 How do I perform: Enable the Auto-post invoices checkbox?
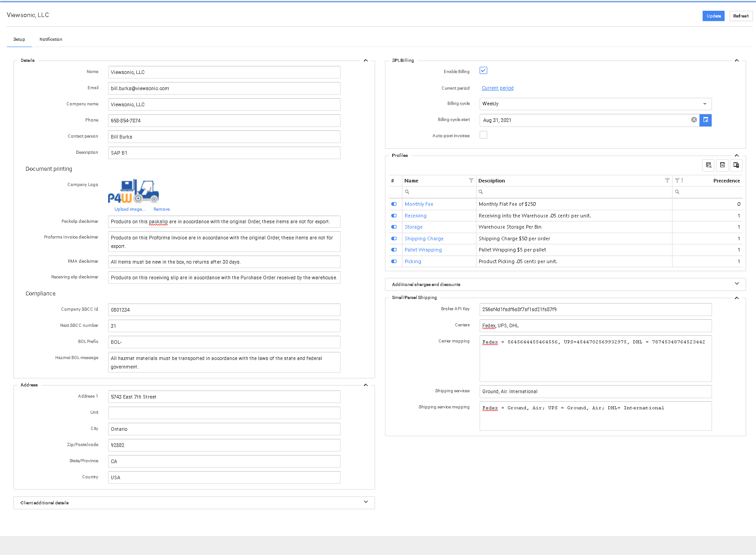coord(483,135)
